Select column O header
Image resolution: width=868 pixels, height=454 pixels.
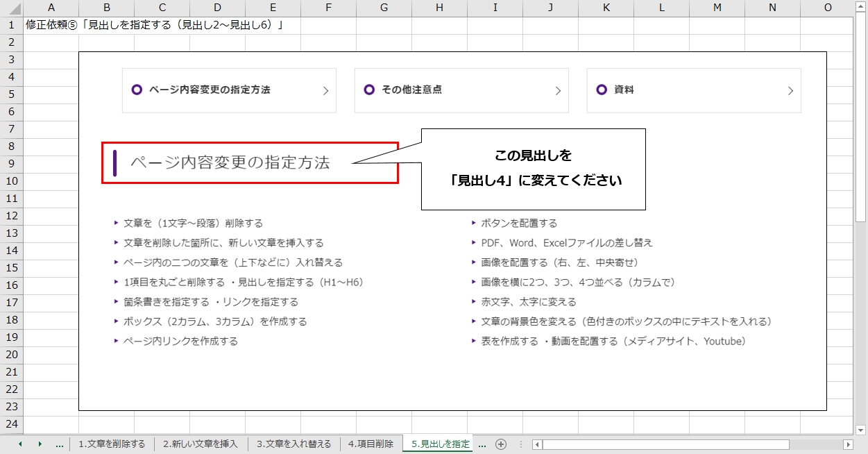827,8
